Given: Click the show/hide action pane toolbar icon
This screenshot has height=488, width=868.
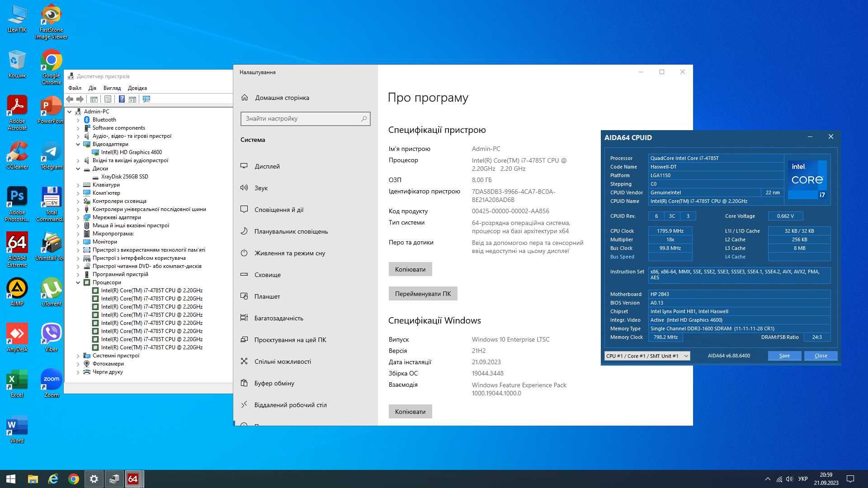Looking at the screenshot, I should click(132, 99).
